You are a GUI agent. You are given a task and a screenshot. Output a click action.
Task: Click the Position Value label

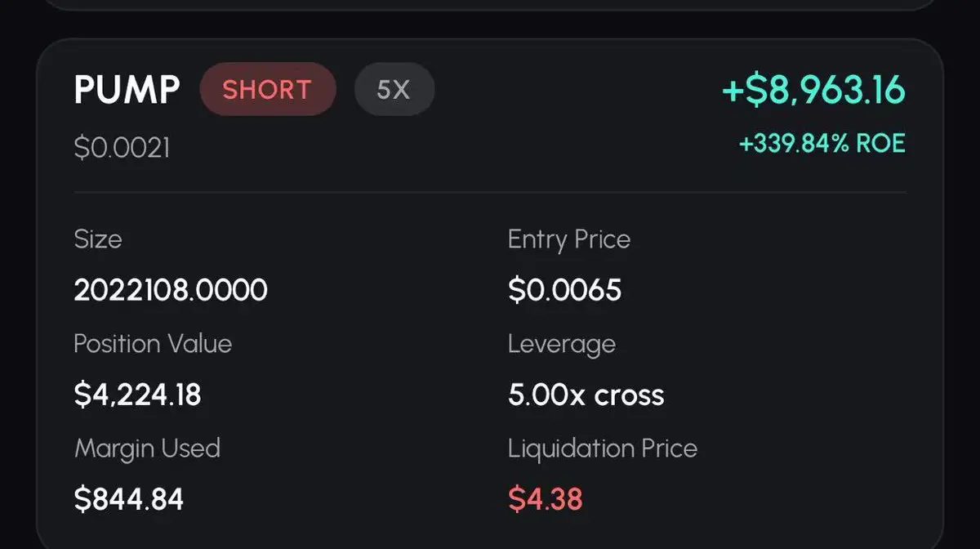pos(153,344)
